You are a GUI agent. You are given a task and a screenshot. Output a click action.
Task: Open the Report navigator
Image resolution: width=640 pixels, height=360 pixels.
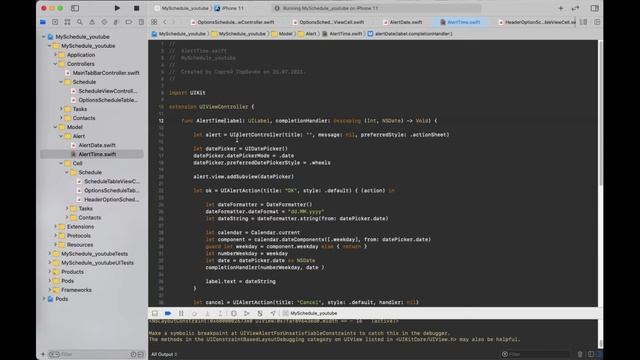click(x=141, y=22)
